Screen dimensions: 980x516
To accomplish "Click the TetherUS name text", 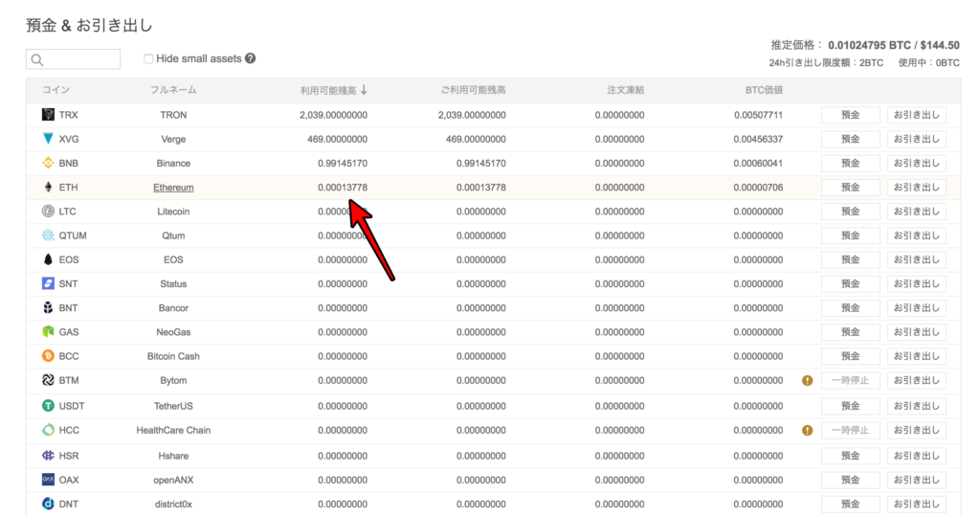I will click(x=173, y=406).
